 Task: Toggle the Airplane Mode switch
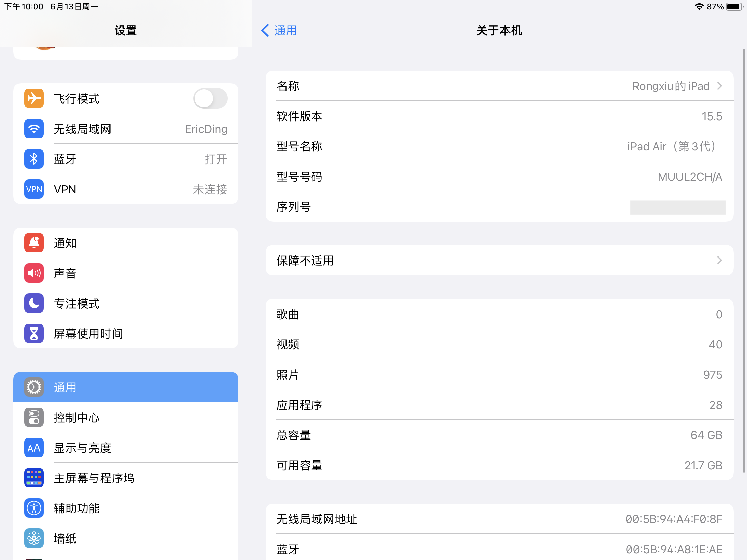[x=210, y=99]
